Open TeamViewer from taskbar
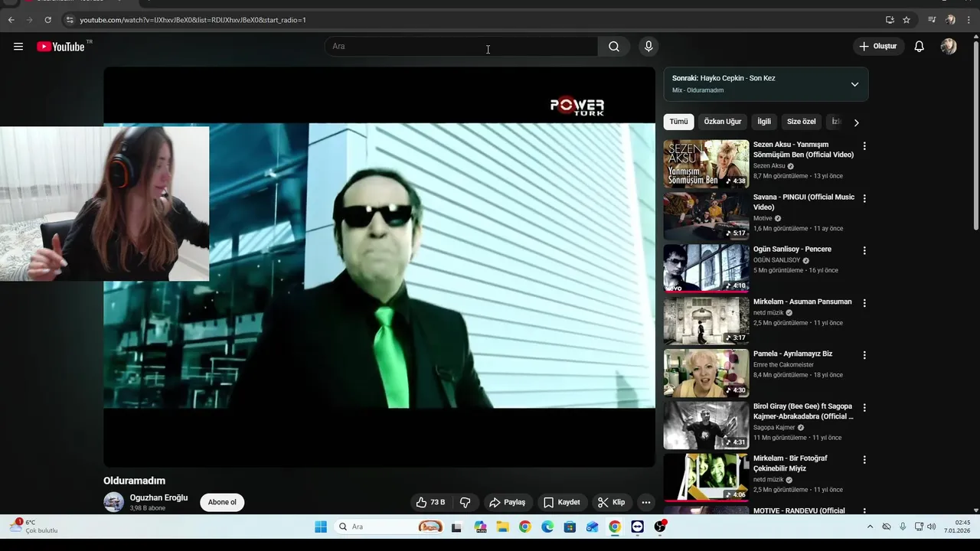The image size is (980, 551). coord(638,527)
